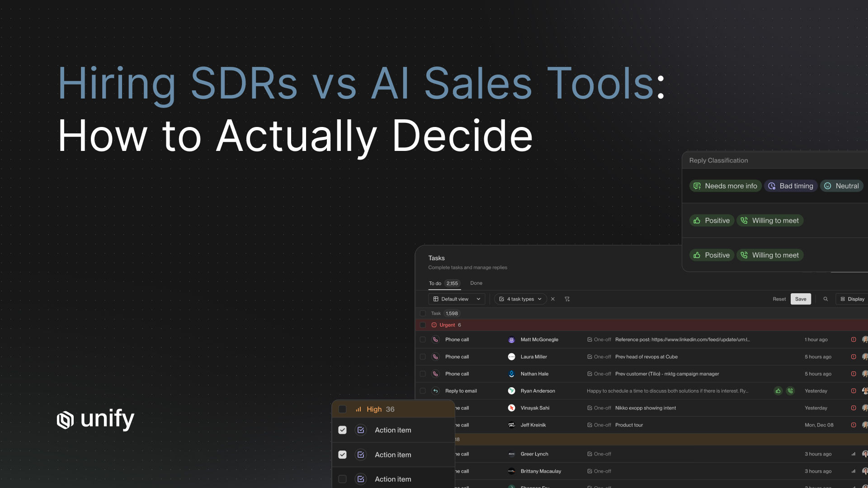Click task icon of first Action item

pos(361,430)
